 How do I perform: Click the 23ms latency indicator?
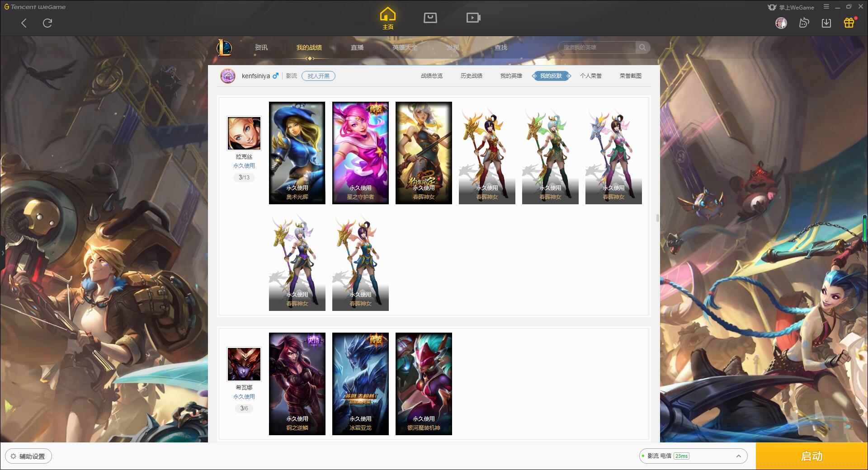(x=681, y=456)
